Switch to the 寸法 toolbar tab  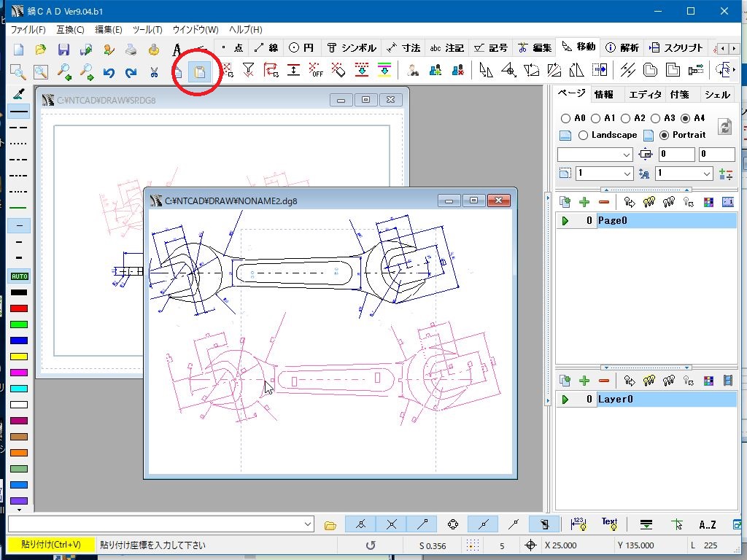coord(403,47)
